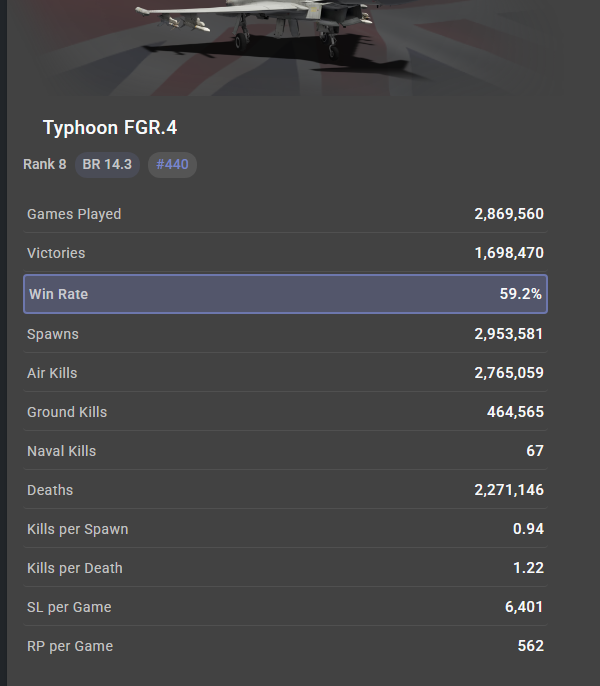
Task: Select the Games Played label
Action: pos(74,214)
